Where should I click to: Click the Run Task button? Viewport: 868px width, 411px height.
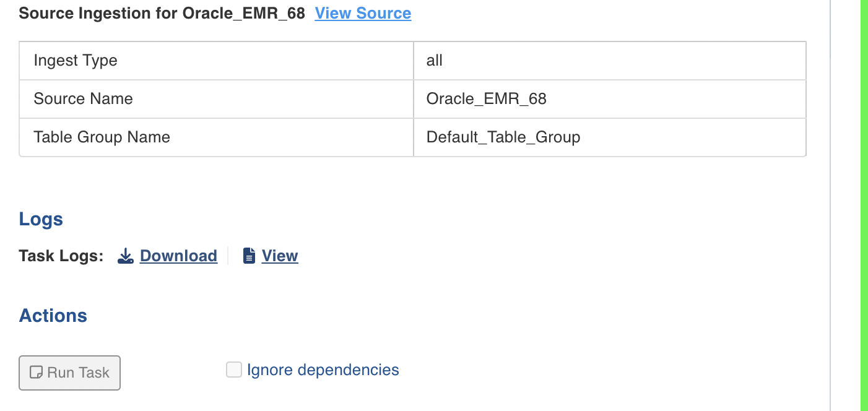(x=70, y=373)
